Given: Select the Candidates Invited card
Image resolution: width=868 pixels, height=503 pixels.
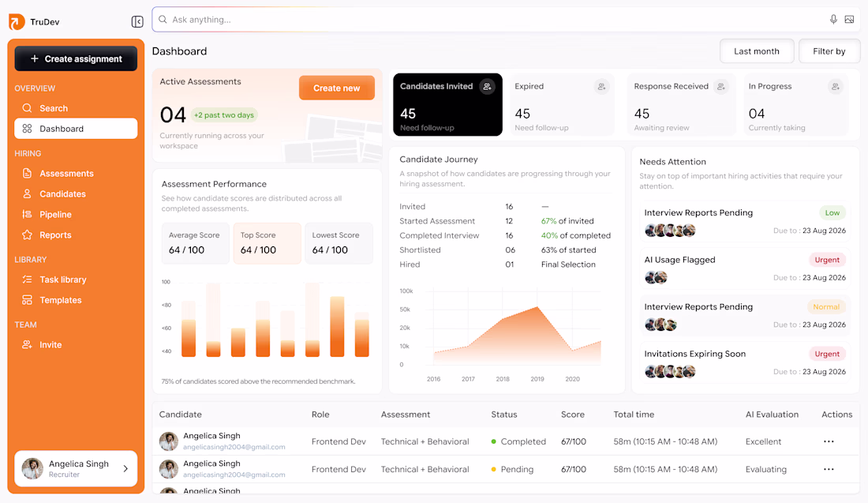Looking at the screenshot, I should click(x=447, y=104).
